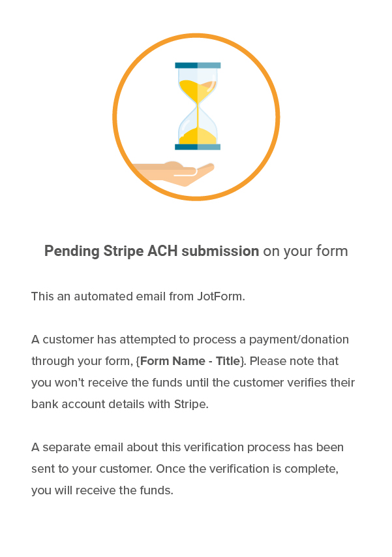Click 'Once the verification is complete,' text
Viewport: 392px width, 557px height.
247,469
